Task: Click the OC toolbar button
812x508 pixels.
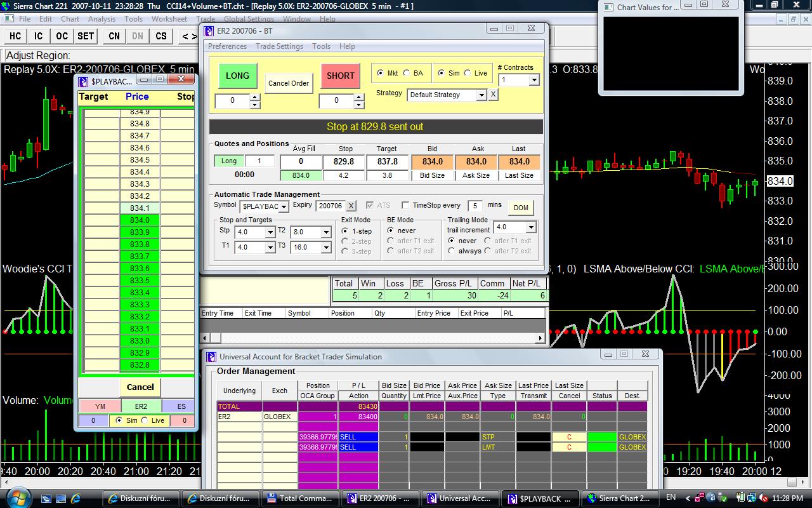Action: (62, 36)
